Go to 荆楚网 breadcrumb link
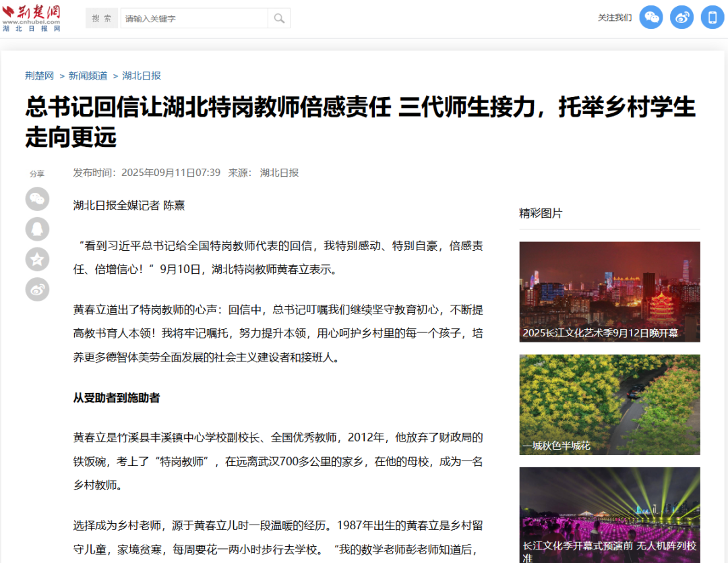728x563 pixels. (x=39, y=76)
